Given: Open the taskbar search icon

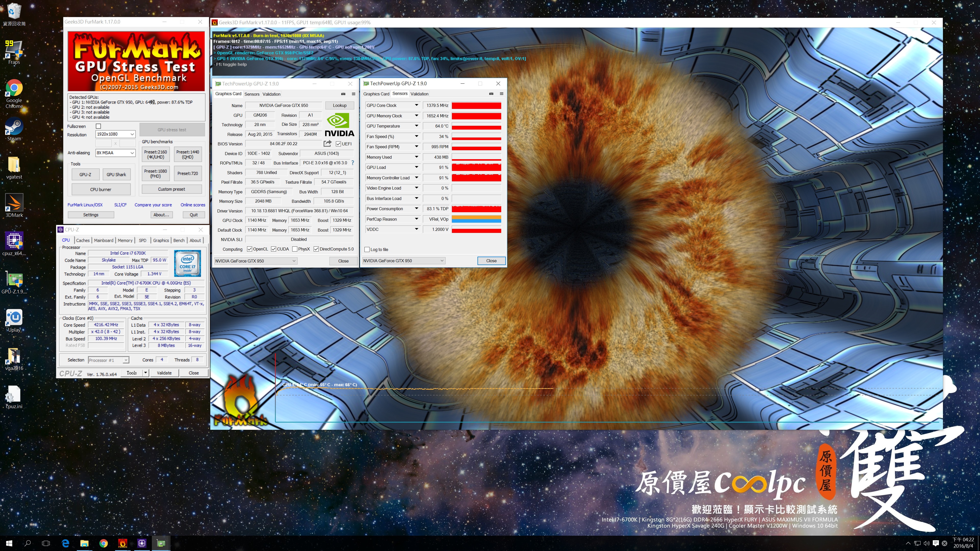Looking at the screenshot, I should tap(27, 543).
